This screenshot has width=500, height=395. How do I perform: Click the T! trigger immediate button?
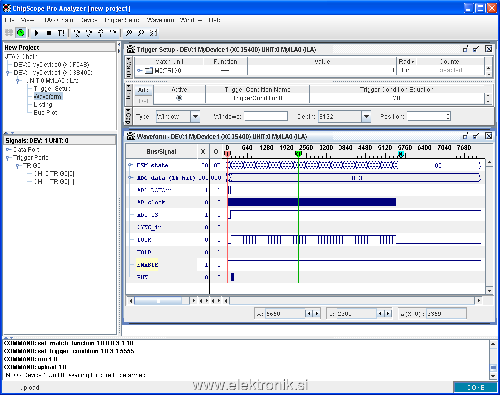[x=61, y=33]
